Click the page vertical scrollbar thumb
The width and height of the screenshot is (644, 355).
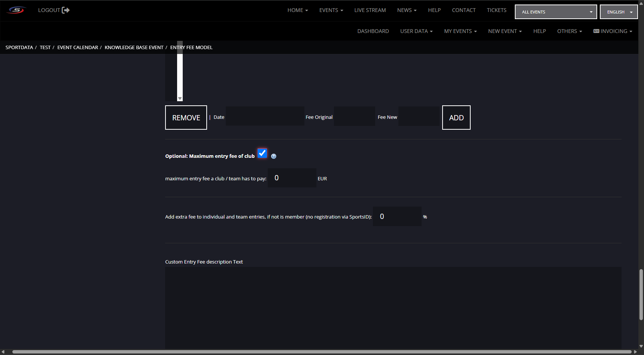641,295
